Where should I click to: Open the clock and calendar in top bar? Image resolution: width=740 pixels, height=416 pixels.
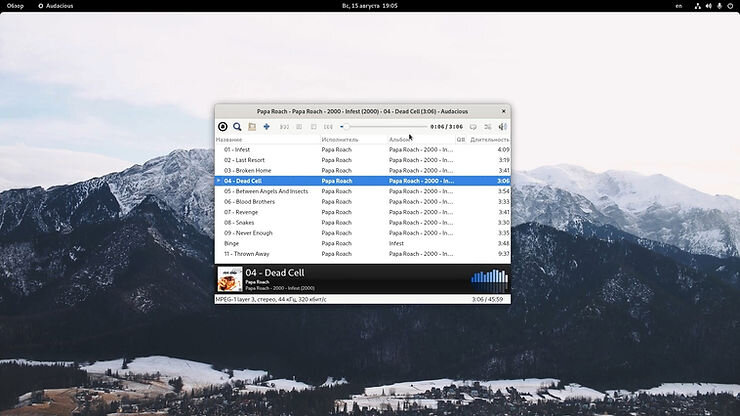pyautogui.click(x=370, y=6)
